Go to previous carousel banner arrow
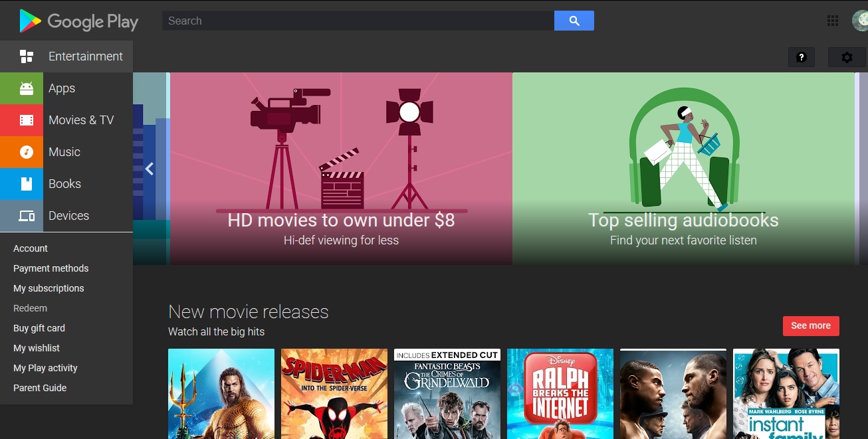This screenshot has width=868, height=439. 150,169
